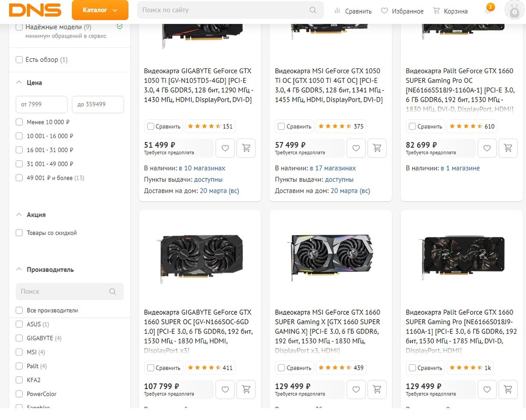
Task: Add the MSI Gaming X card to cart
Action: pos(377,389)
